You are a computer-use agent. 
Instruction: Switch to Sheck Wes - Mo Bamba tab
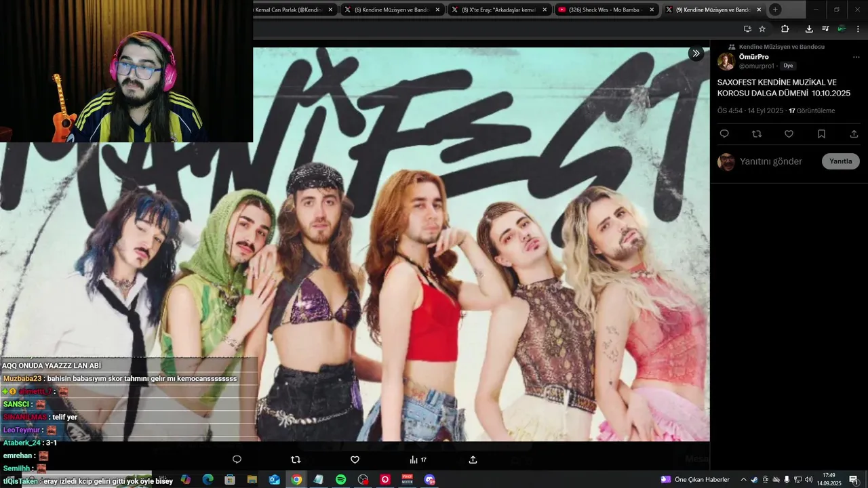click(606, 9)
